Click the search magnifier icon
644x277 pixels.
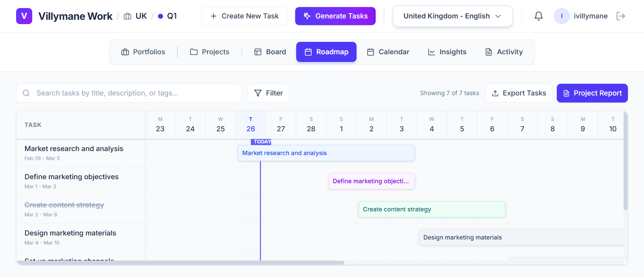(26, 93)
